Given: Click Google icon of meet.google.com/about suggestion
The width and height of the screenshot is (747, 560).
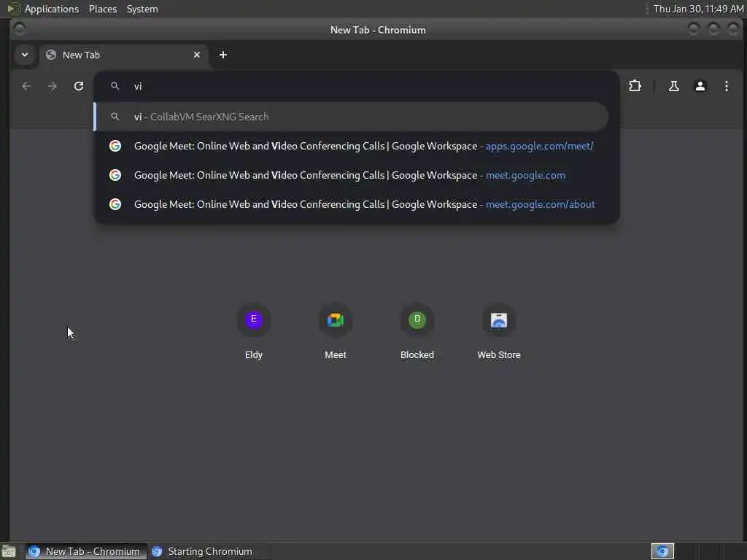Looking at the screenshot, I should click(x=115, y=204).
